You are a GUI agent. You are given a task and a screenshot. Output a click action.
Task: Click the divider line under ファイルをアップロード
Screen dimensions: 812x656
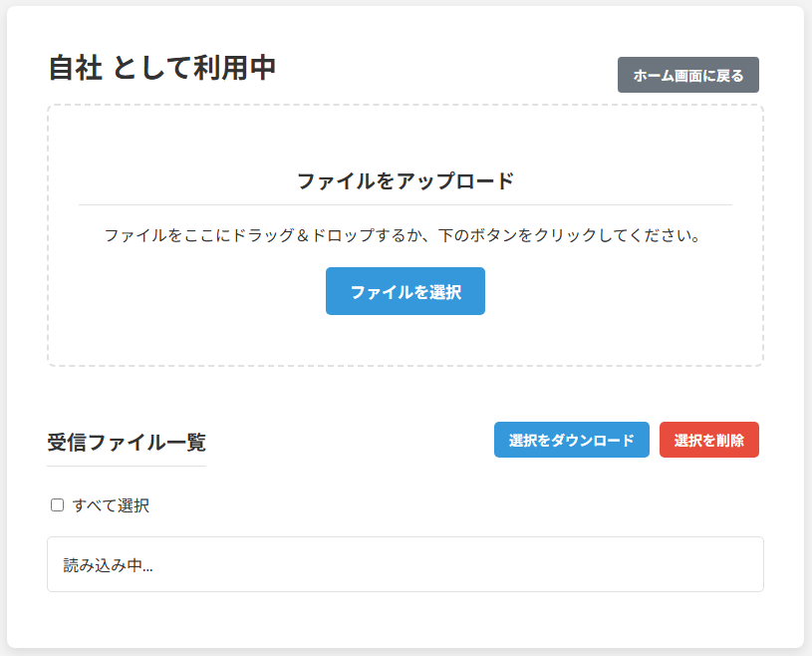[406, 204]
